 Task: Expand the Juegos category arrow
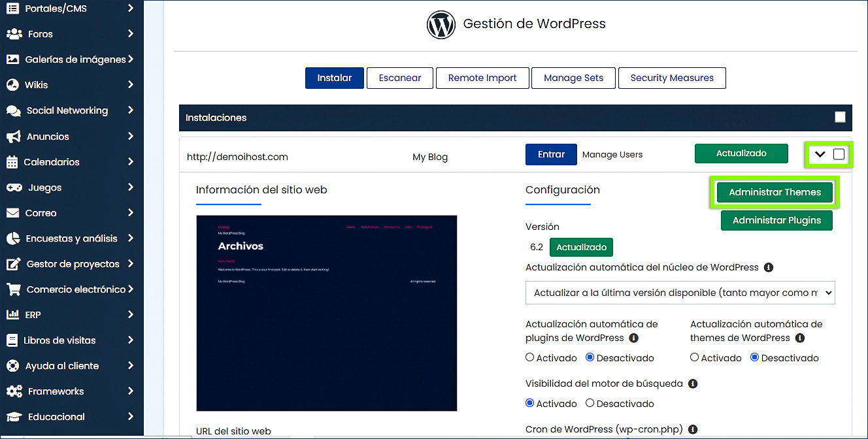click(131, 187)
